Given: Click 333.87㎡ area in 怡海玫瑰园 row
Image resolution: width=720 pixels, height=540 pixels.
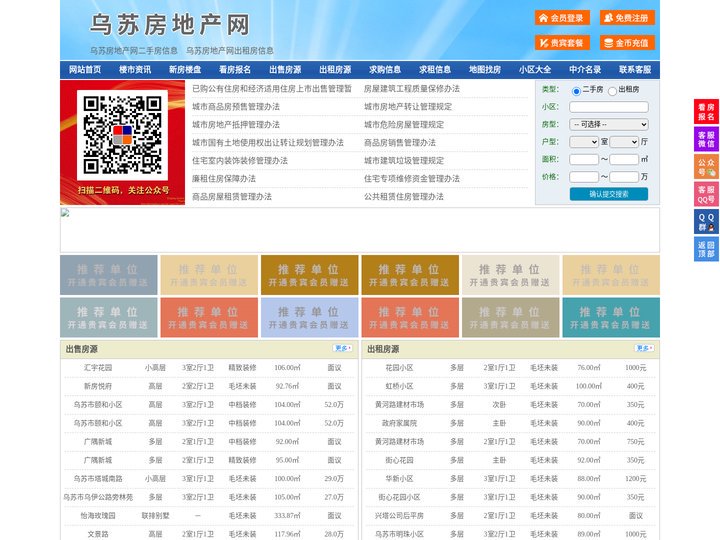Looking at the screenshot, I should click(x=287, y=516).
